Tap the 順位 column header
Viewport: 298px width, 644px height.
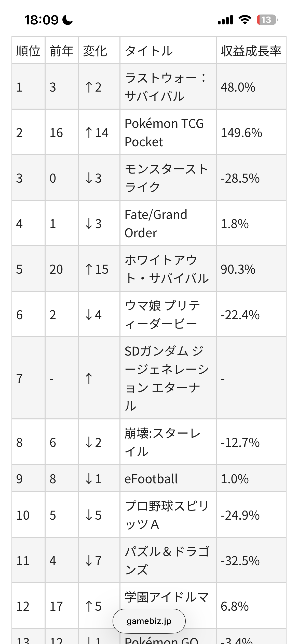click(28, 51)
